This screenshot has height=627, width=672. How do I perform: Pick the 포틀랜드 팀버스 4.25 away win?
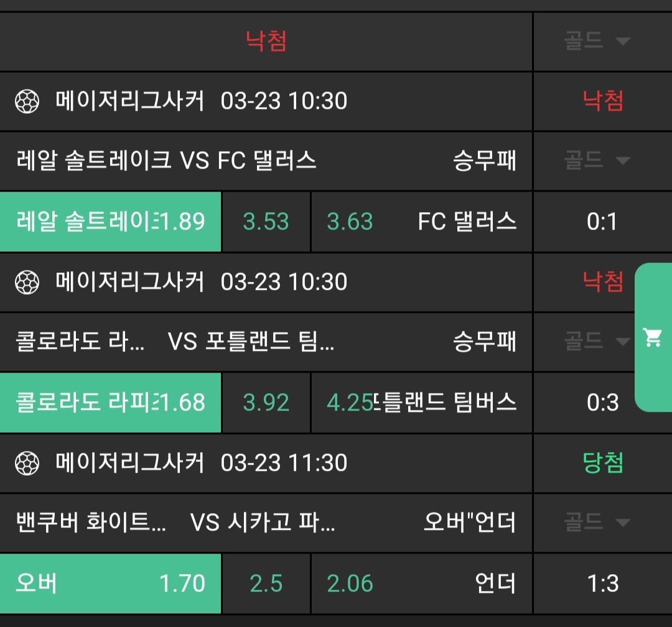point(422,402)
